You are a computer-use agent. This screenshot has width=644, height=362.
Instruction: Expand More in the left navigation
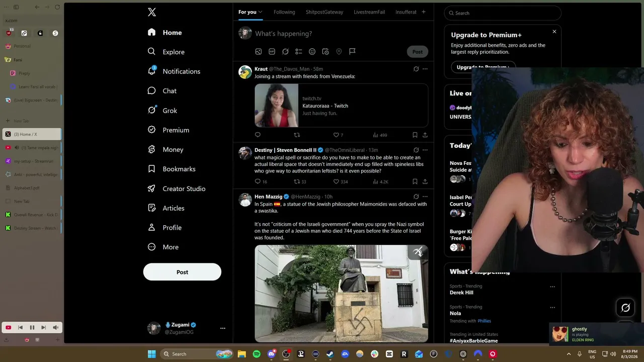[x=163, y=247]
